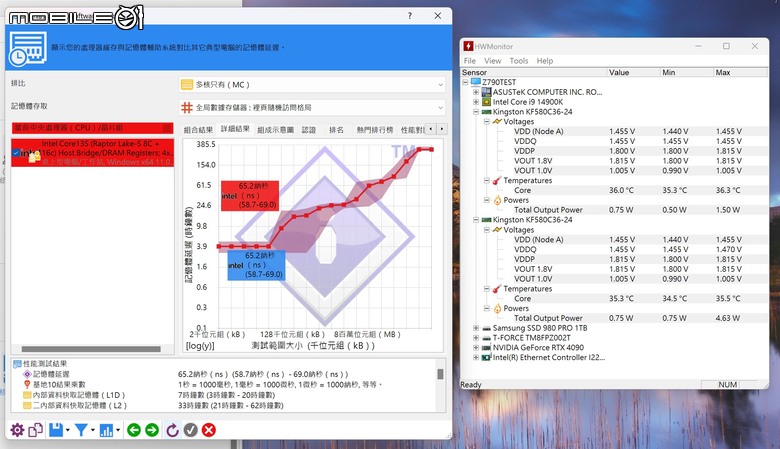Click the memory benchmark icon in blue header
Viewport: 780px width, 449px height.
point(28,48)
